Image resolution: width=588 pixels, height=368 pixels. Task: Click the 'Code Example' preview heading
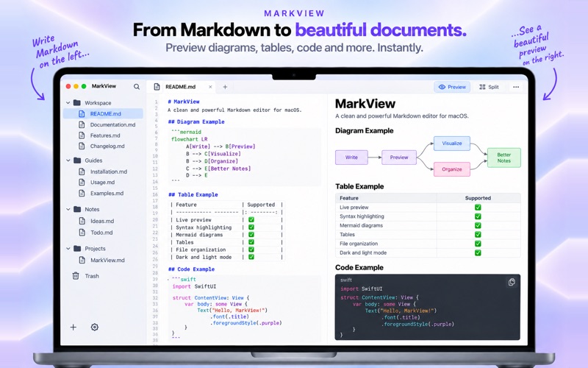[x=359, y=267]
